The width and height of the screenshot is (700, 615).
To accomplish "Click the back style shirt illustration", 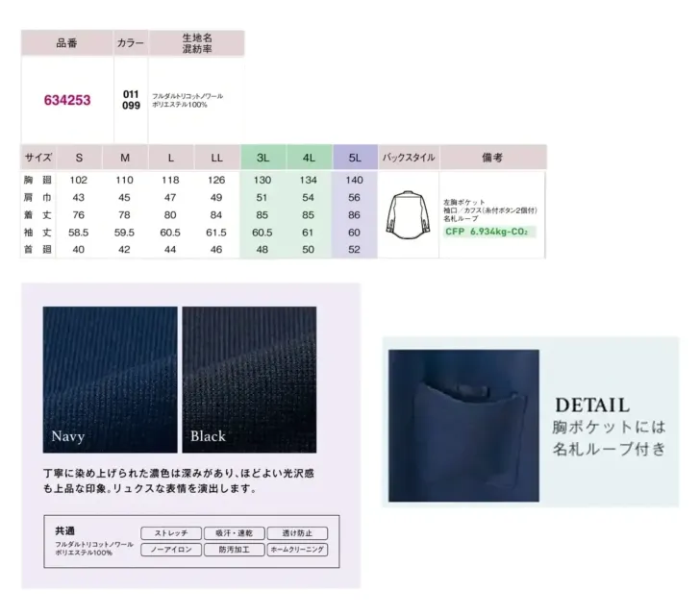I will [x=407, y=216].
